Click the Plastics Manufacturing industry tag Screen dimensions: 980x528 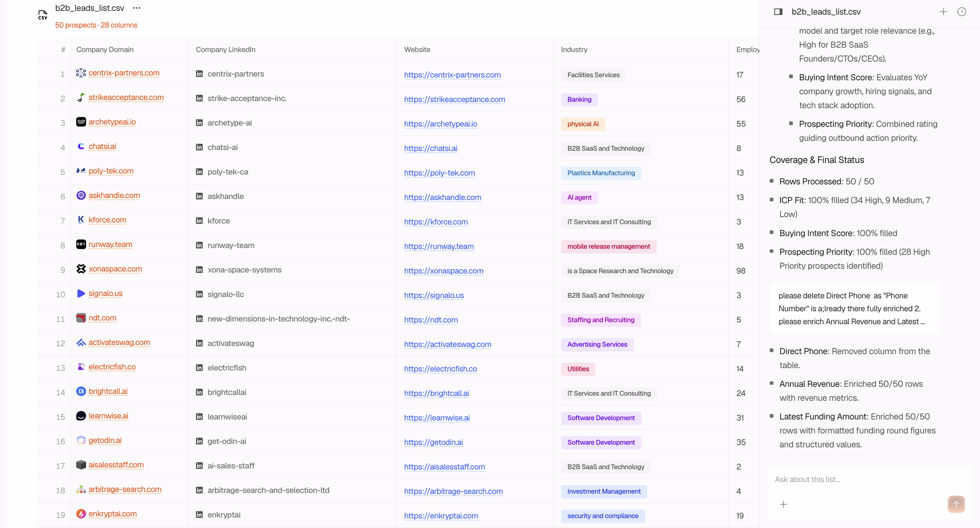pyautogui.click(x=601, y=173)
